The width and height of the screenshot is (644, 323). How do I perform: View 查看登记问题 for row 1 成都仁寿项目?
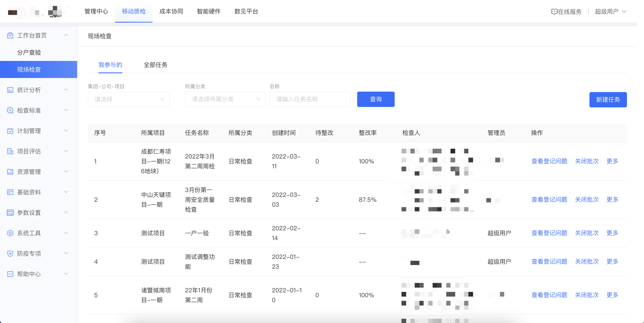pyautogui.click(x=549, y=161)
